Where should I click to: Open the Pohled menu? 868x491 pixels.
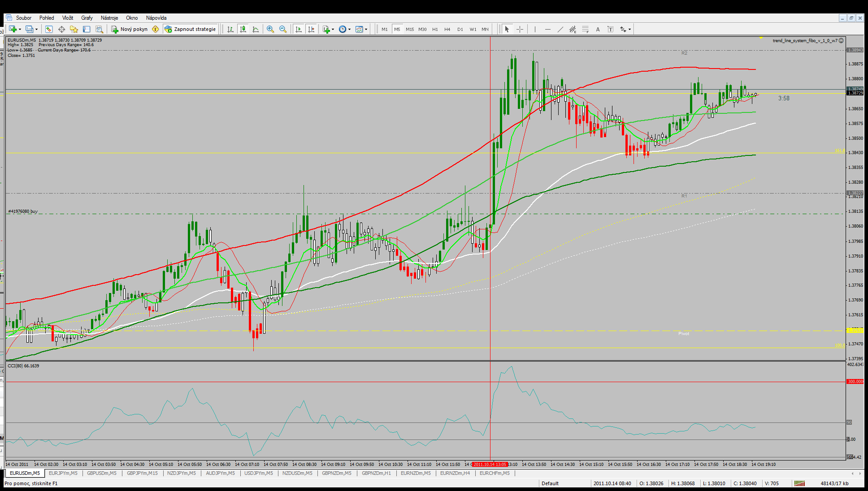pos(47,18)
